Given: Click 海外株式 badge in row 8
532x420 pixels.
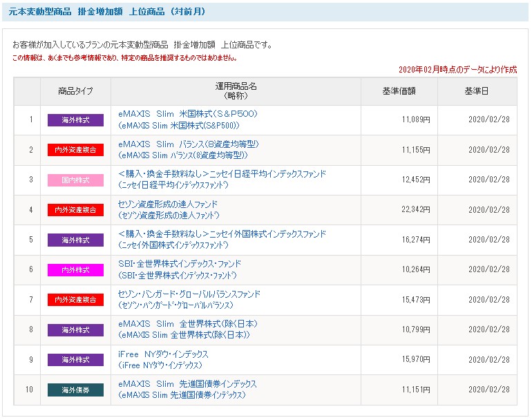Looking at the screenshot, I should pos(75,330).
